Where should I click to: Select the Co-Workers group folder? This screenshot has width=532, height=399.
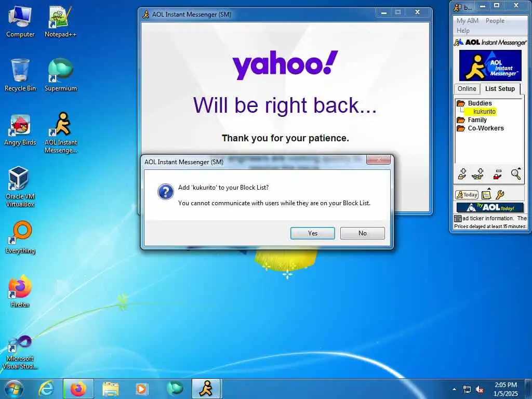point(486,128)
